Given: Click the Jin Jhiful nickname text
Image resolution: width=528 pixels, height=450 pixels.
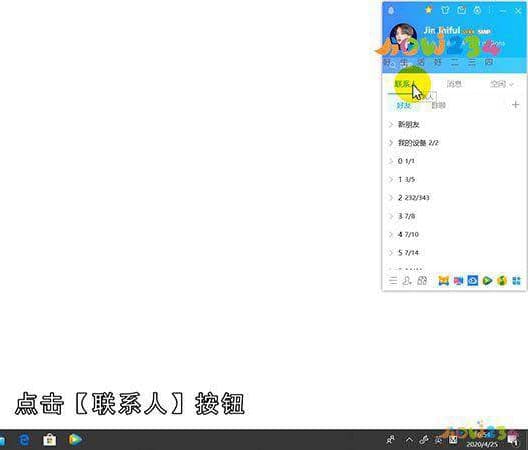Looking at the screenshot, I should (441, 30).
